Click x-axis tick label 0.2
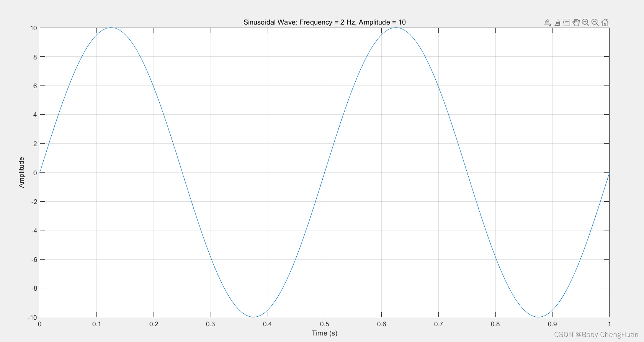 (x=154, y=324)
